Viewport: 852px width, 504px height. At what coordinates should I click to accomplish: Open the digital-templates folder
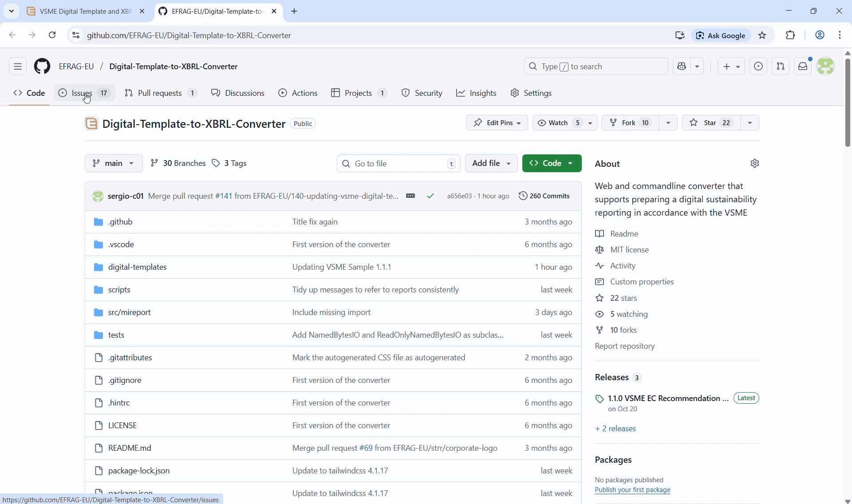138,267
